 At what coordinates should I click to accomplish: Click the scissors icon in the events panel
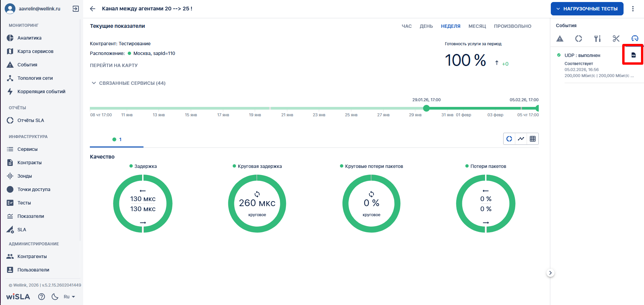[616, 39]
